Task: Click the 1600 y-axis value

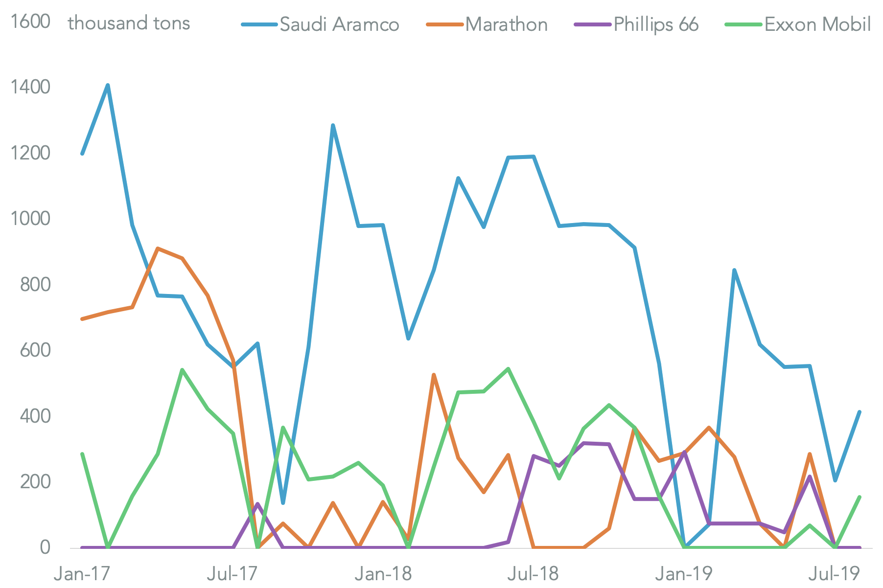Action: tap(30, 22)
